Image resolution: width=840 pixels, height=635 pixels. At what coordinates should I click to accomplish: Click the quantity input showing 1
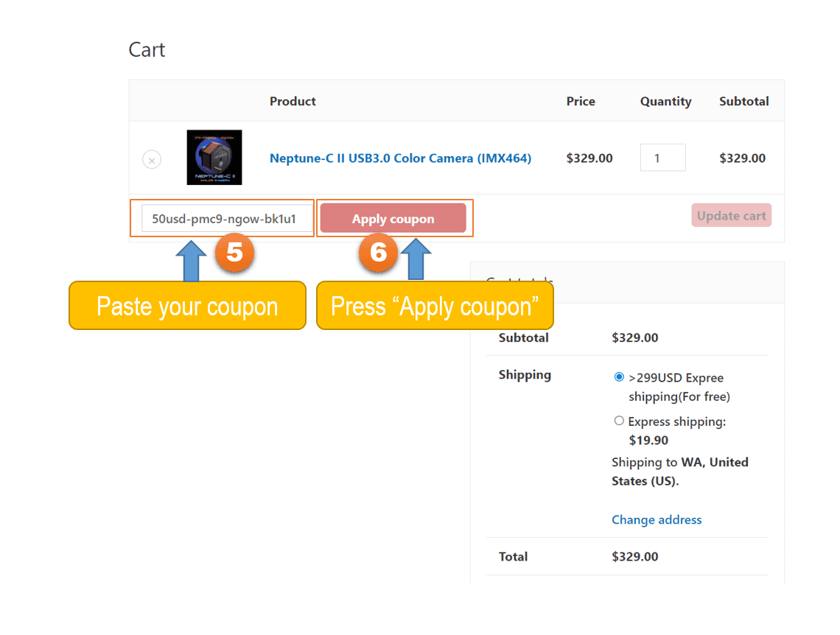coord(662,157)
